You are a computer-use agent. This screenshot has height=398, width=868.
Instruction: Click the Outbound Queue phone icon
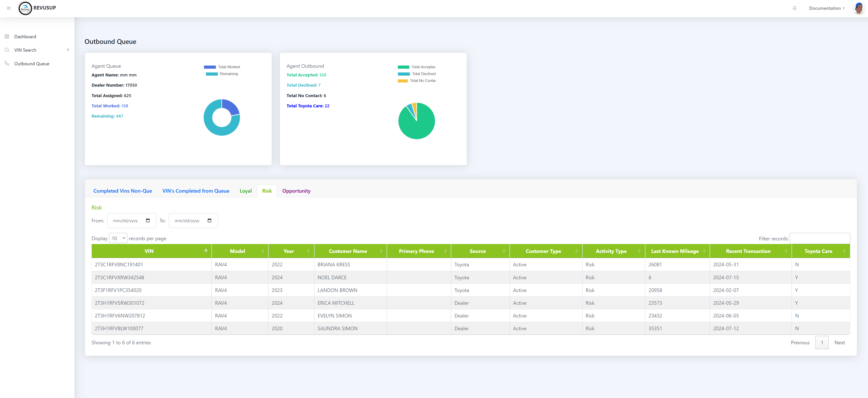(x=7, y=63)
